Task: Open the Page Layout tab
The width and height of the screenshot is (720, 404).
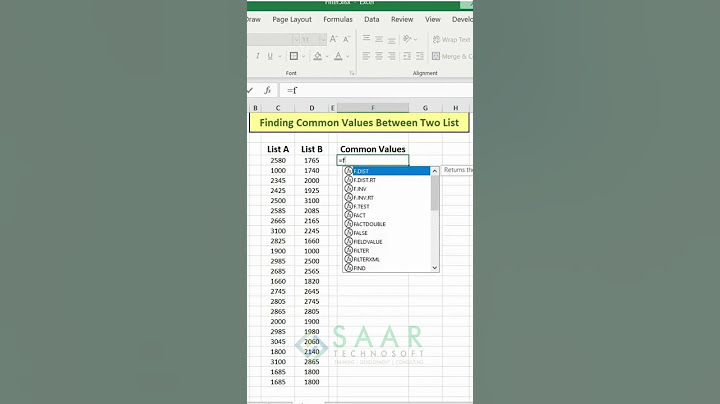Action: click(292, 19)
